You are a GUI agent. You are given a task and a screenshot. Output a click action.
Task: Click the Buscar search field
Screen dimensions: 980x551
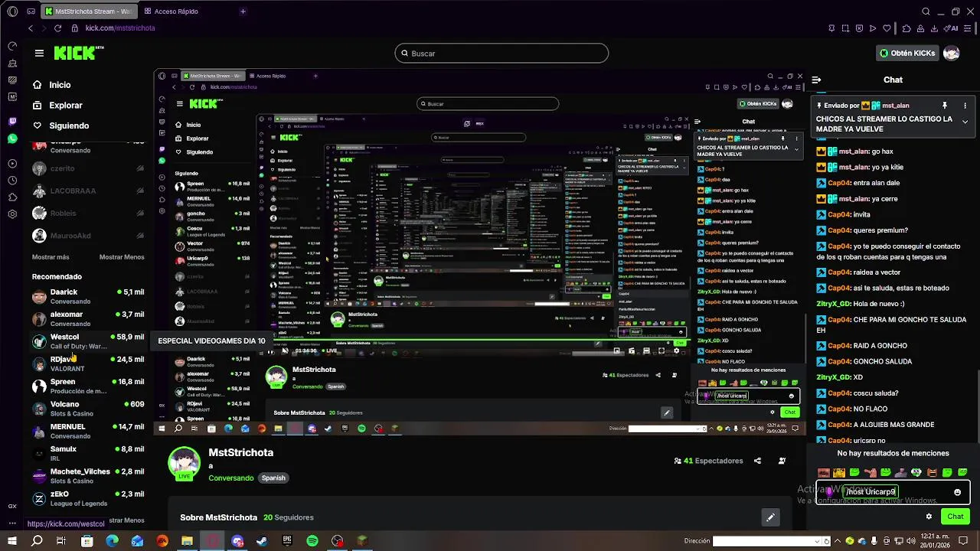click(501, 53)
